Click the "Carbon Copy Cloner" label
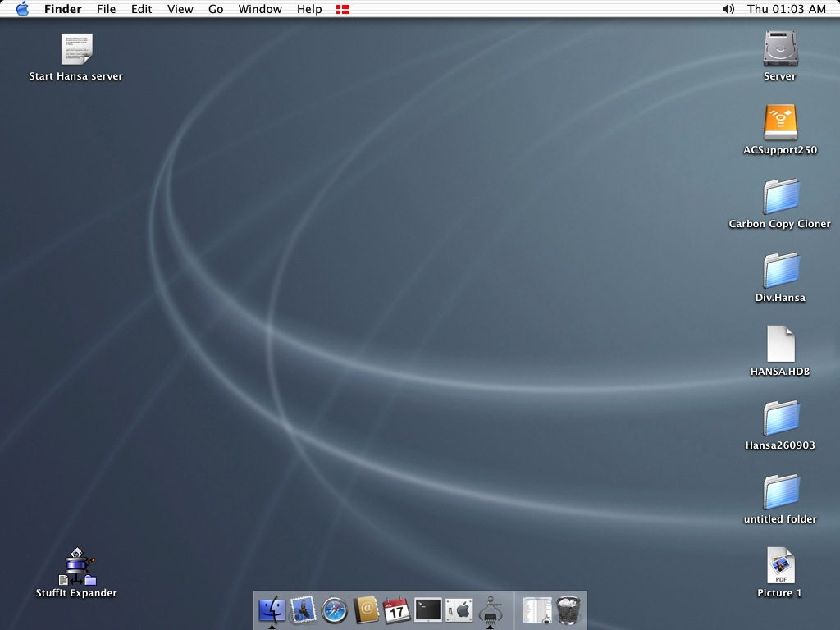The height and width of the screenshot is (630, 840). pos(779,224)
